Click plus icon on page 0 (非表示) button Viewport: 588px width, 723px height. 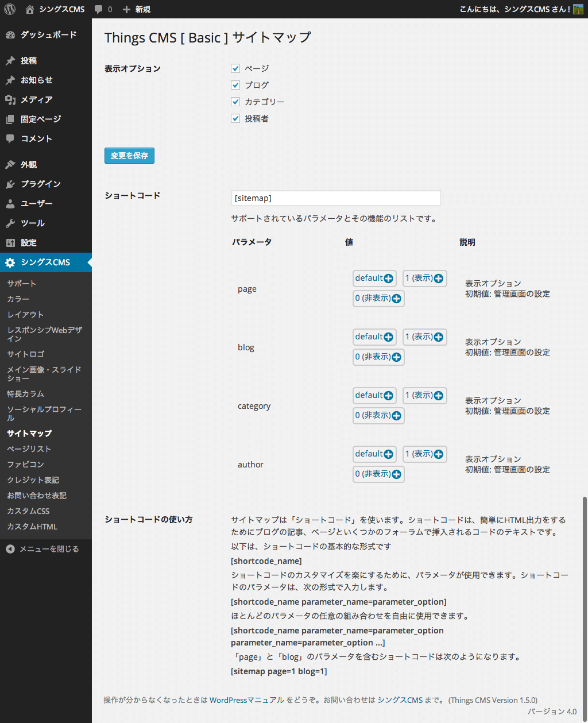[396, 299]
